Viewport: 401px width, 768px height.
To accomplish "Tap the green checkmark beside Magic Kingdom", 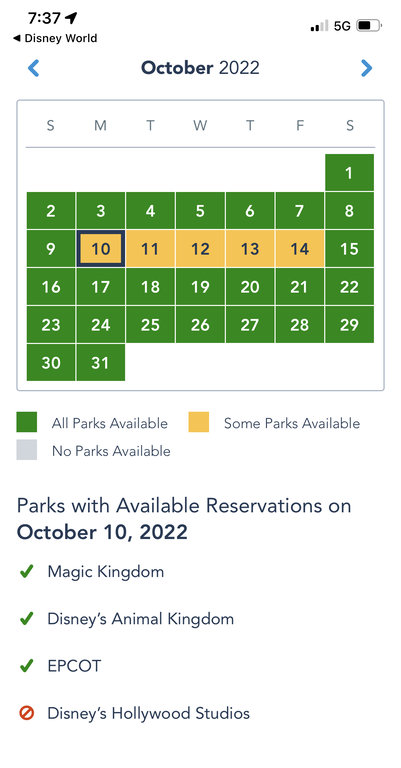I will point(26,571).
